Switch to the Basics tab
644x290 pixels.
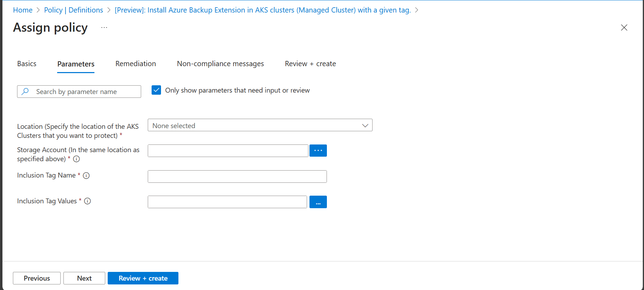[x=27, y=64]
